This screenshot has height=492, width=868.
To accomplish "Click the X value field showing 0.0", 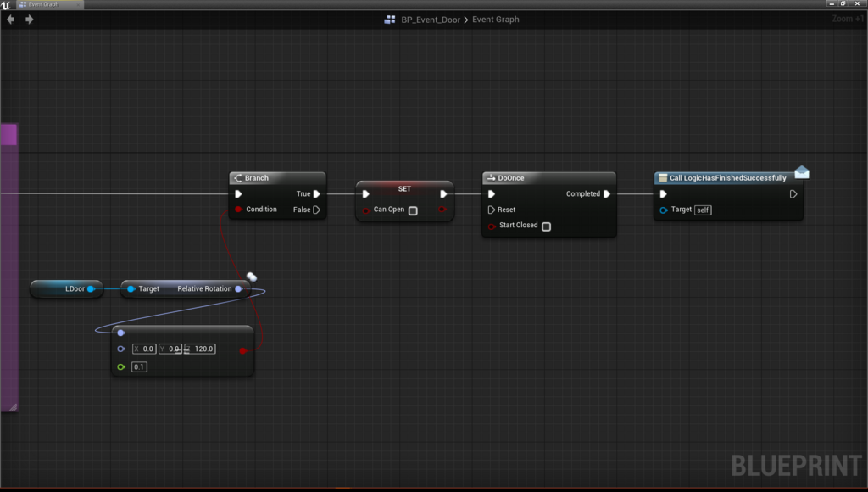I will click(x=144, y=349).
